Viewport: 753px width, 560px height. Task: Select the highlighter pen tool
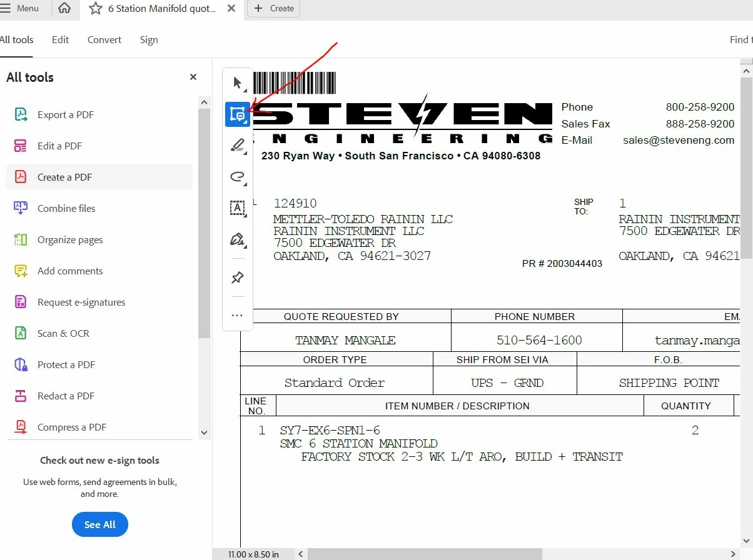pos(238,146)
